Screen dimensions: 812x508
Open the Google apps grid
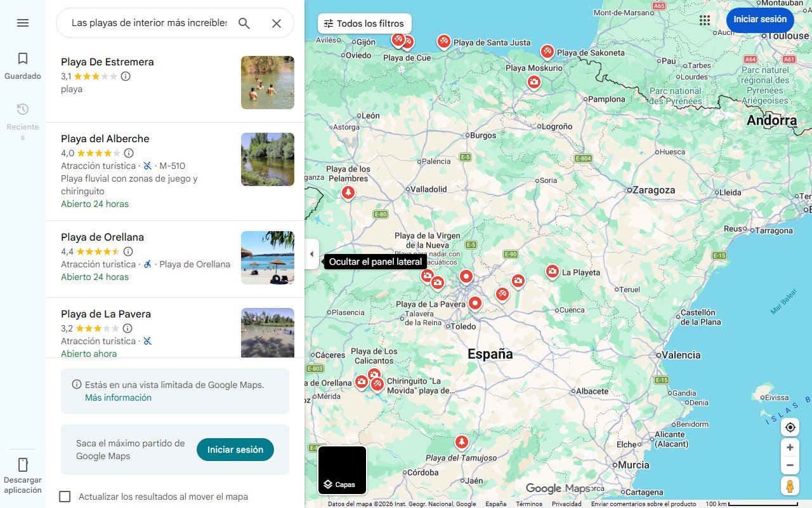tap(704, 20)
